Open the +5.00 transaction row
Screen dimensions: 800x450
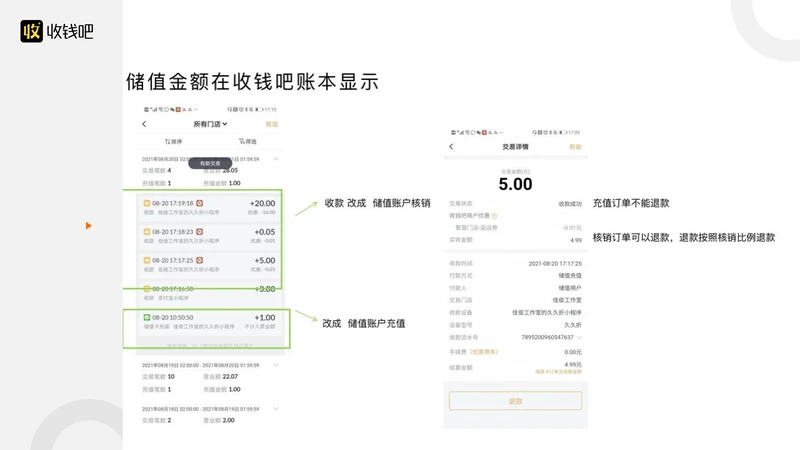tap(210, 264)
